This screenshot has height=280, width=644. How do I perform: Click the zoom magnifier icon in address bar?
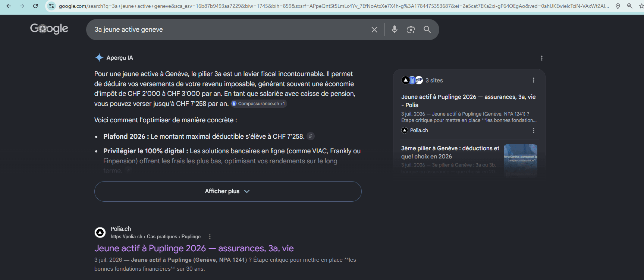click(629, 6)
